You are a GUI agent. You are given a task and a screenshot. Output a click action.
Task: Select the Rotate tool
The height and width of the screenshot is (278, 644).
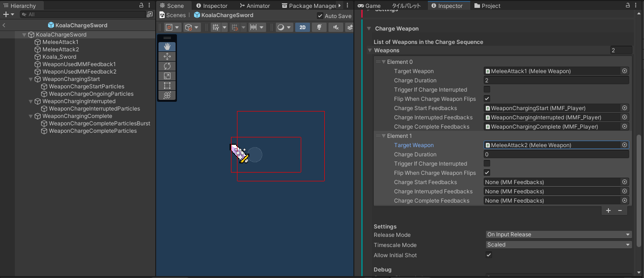[x=167, y=66]
